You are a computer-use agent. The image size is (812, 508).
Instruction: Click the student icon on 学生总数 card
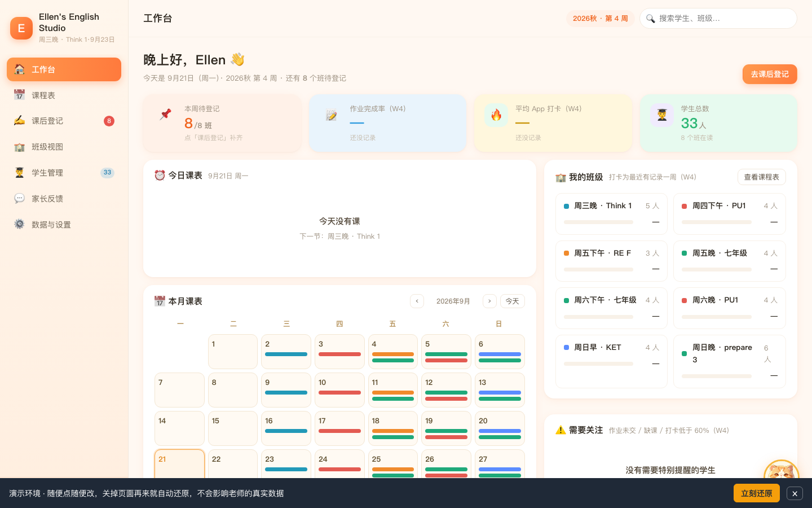coord(662,115)
